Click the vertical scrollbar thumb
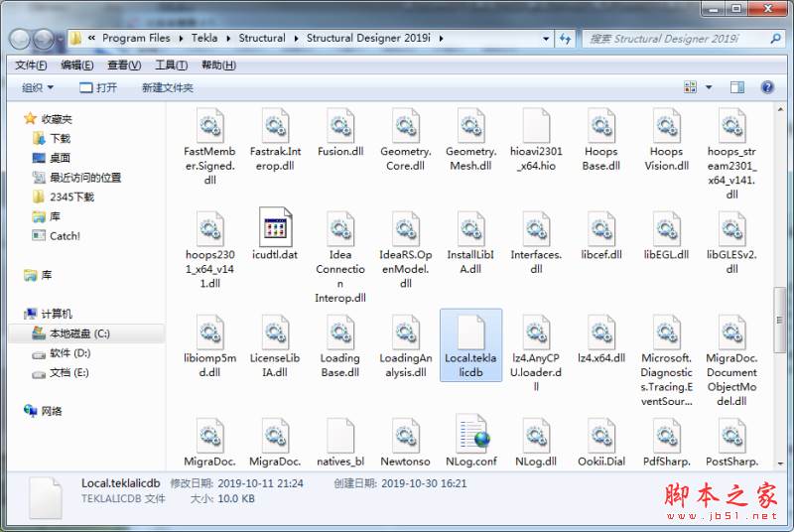Screen dimensions: 794x532 [779, 320]
